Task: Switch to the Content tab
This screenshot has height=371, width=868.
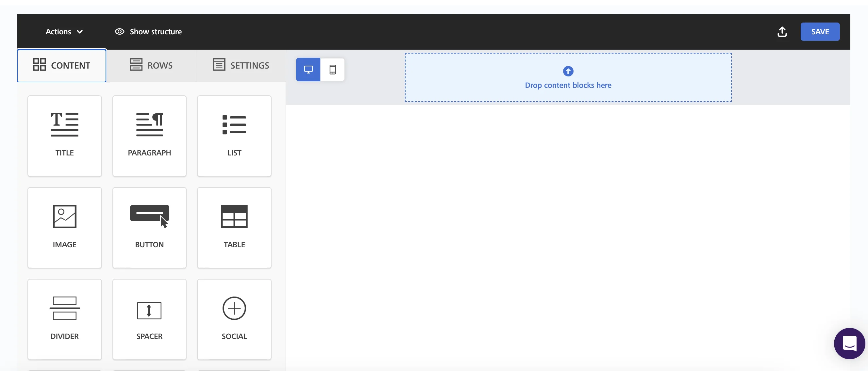Action: 62,65
